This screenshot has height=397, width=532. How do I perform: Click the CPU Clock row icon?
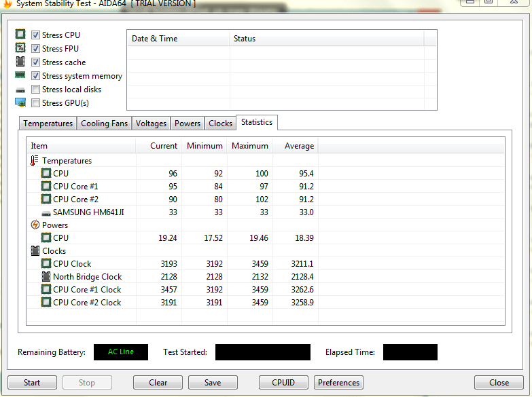coord(46,263)
